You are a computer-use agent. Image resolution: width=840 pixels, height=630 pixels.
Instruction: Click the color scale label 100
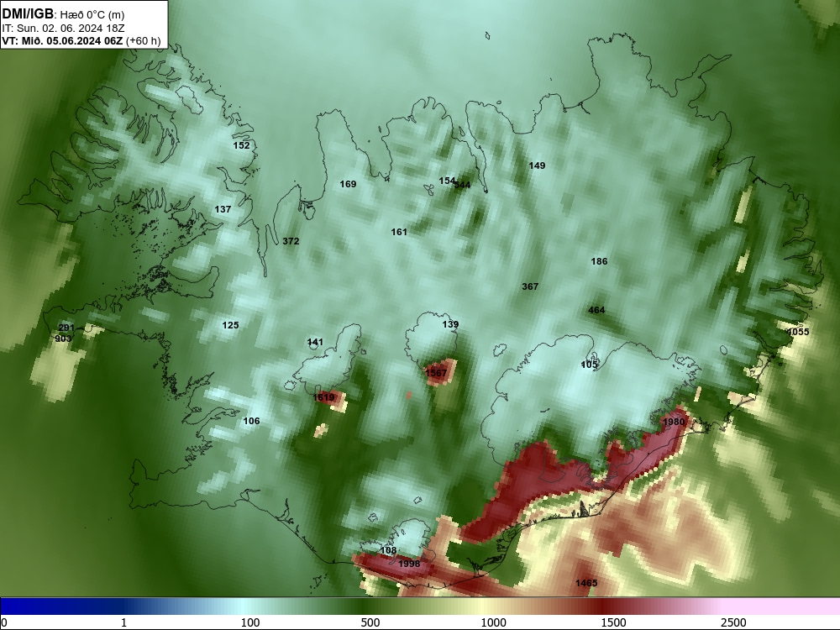point(250,622)
